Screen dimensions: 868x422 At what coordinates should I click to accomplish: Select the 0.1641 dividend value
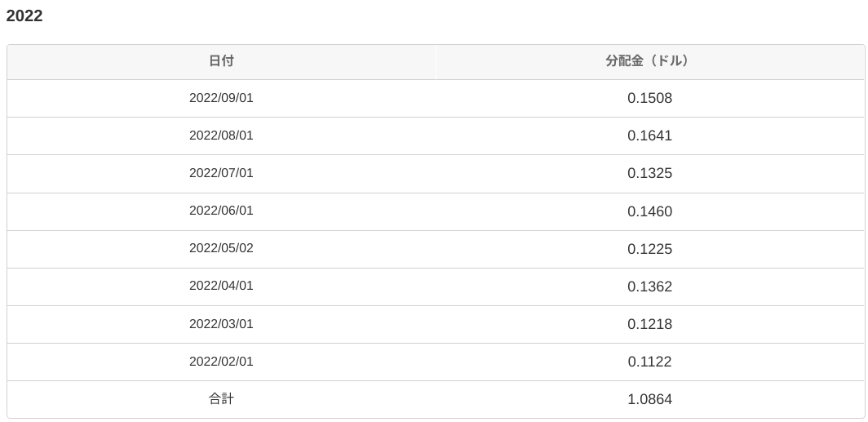(x=649, y=136)
